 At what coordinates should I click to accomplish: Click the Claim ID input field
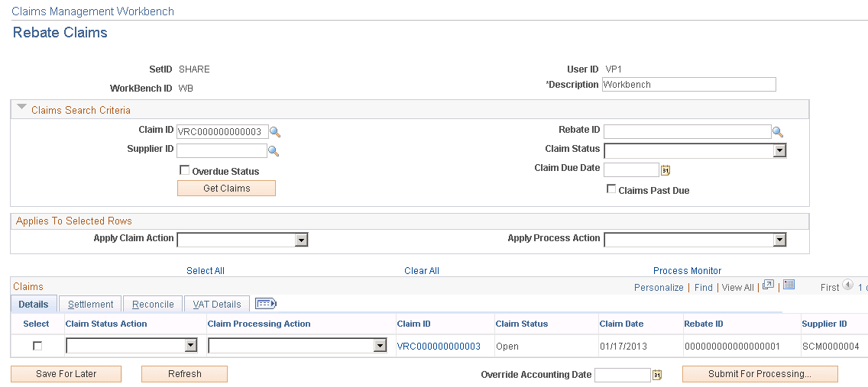point(222,131)
